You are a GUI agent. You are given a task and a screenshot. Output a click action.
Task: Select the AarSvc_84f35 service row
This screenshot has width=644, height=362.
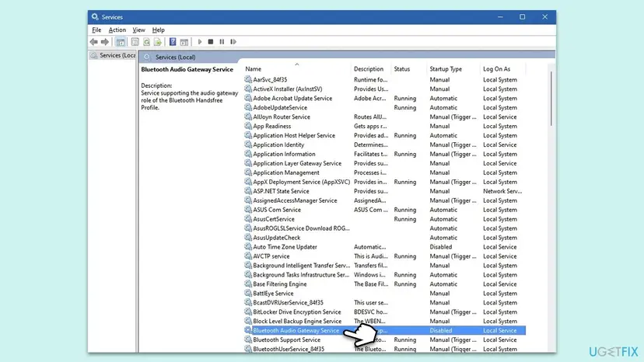click(x=384, y=79)
